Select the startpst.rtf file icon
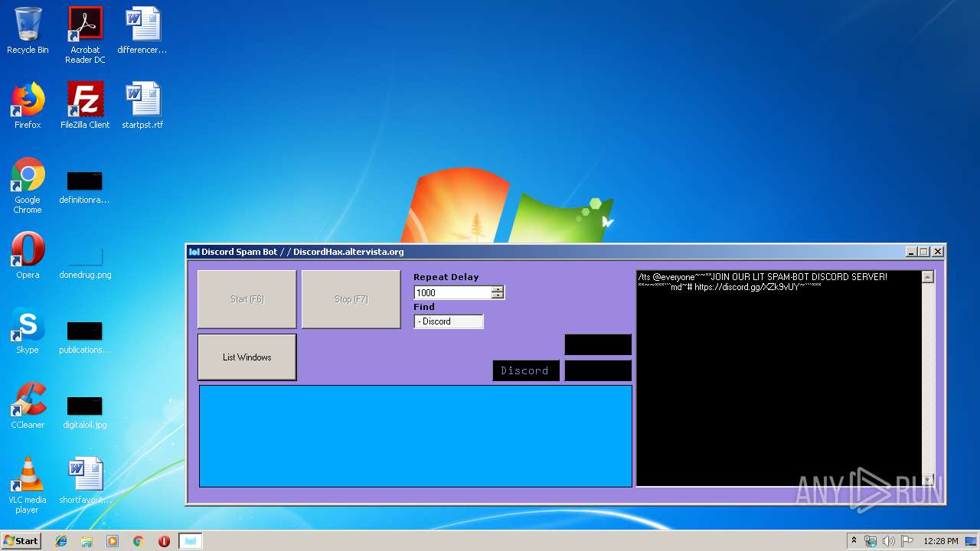 point(142,106)
